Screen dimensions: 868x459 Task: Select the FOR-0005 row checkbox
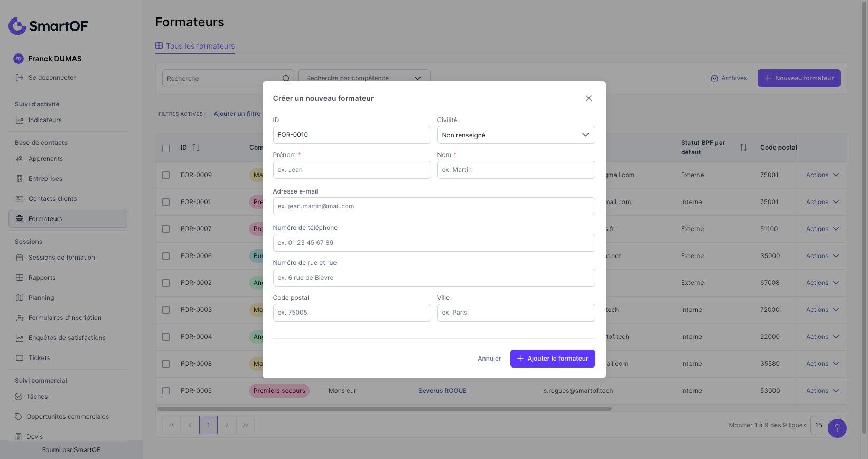pyautogui.click(x=166, y=391)
